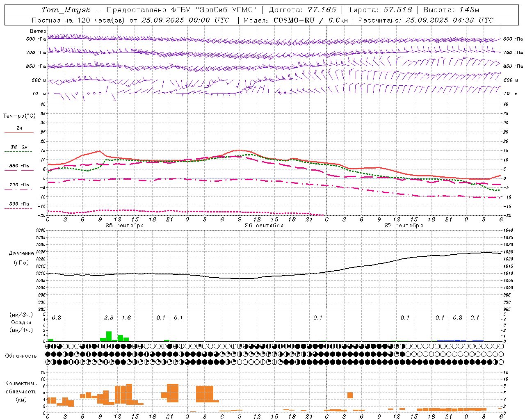Select the Широта: 57.518 header text

point(379,10)
